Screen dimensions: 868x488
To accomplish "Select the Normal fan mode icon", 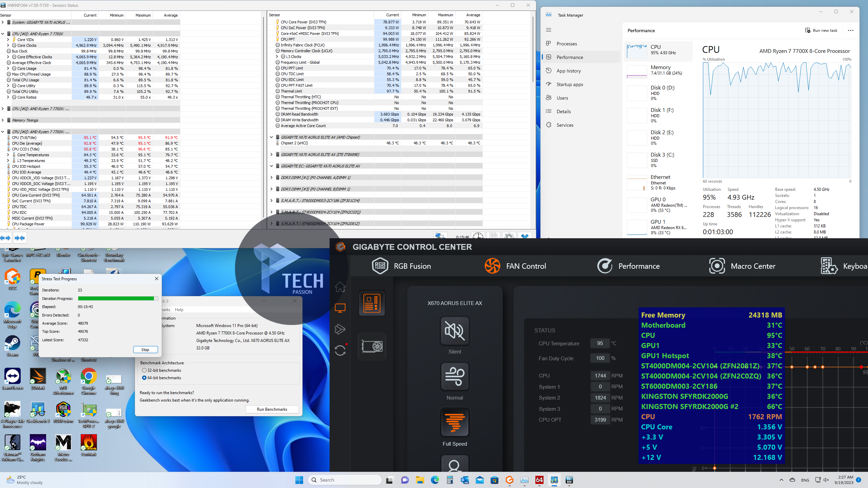I will pyautogui.click(x=455, y=377).
